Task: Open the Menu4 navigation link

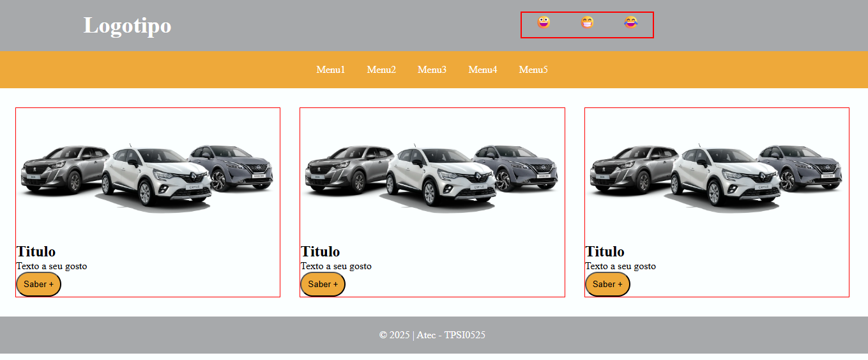Action: [482, 70]
